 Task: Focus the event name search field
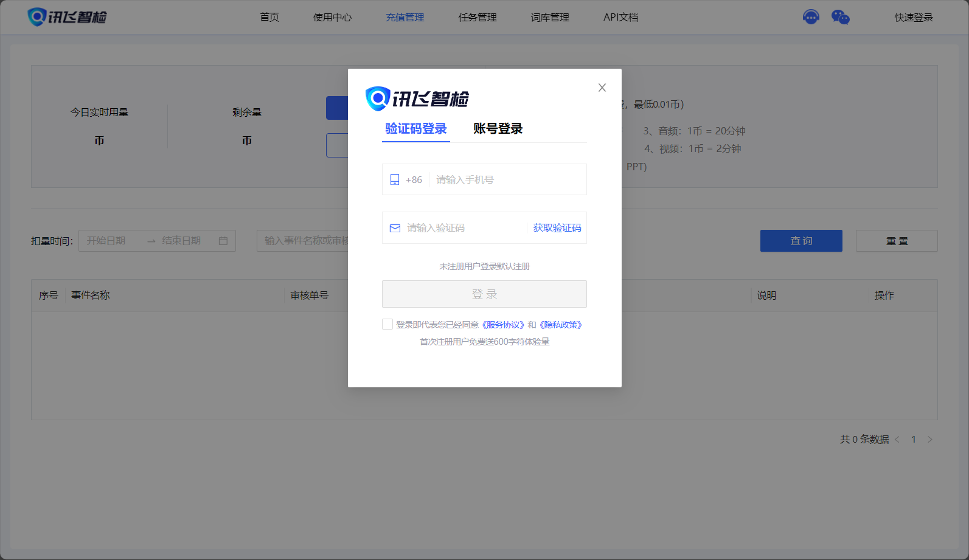pyautogui.click(x=302, y=241)
